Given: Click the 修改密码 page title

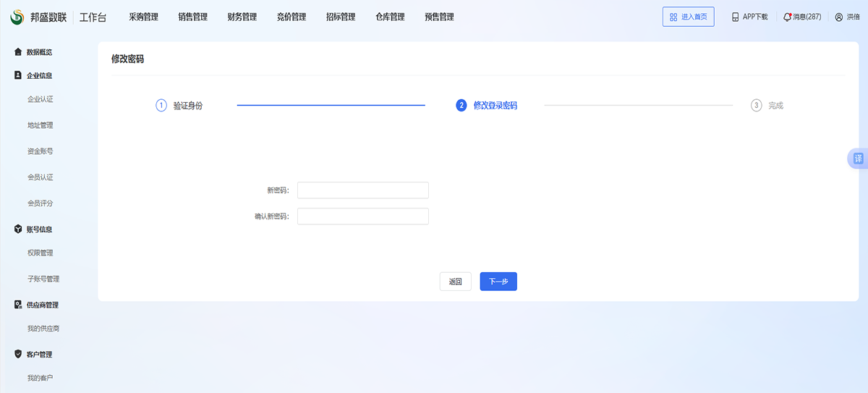Looking at the screenshot, I should pos(127,59).
